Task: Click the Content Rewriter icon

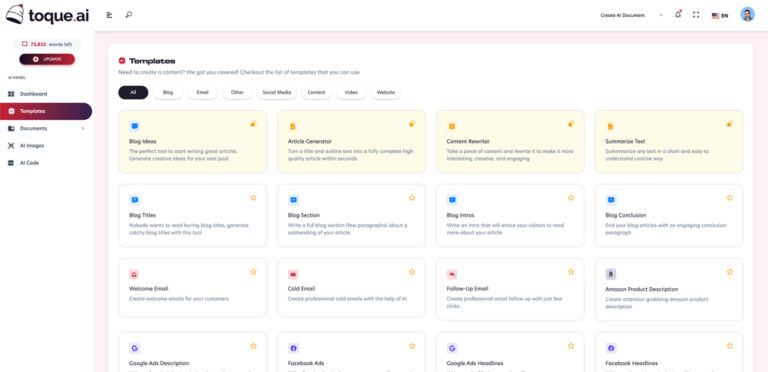Action: point(452,126)
